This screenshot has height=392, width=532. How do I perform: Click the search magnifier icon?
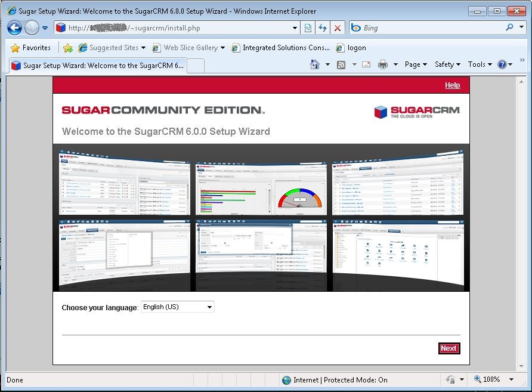click(509, 27)
